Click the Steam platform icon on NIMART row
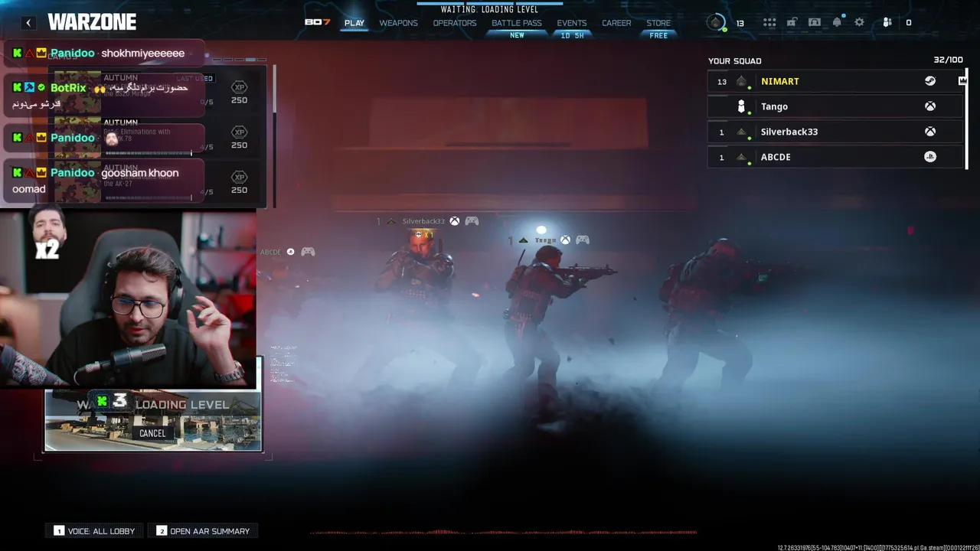Viewport: 980px width, 551px height. (x=929, y=81)
